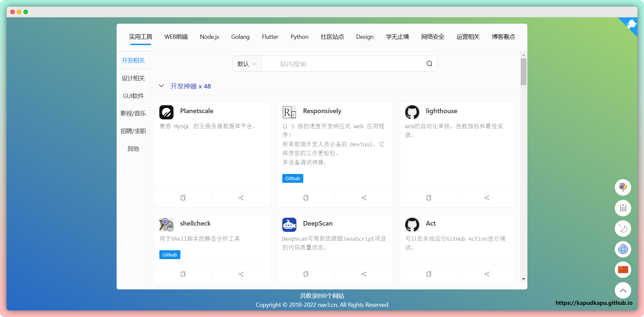The image size is (644, 317).
Task: Click the lighthouse GitHub logo icon
Action: (412, 112)
